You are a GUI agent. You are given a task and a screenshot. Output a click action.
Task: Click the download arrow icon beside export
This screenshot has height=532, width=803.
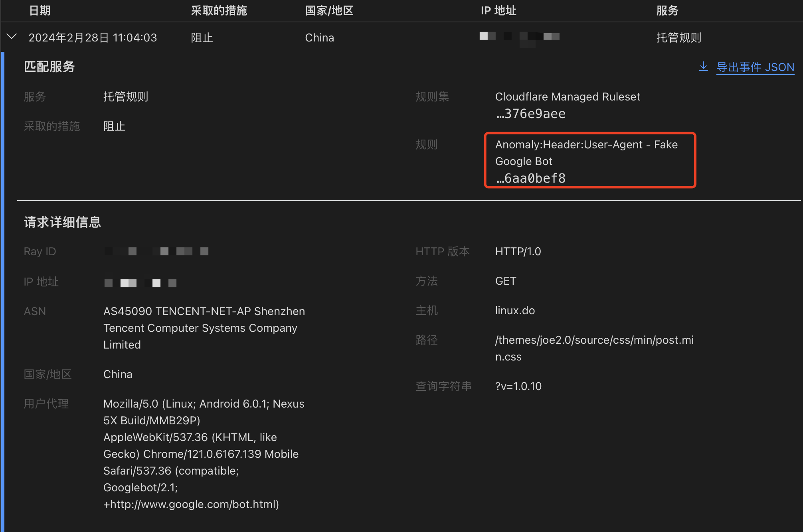tap(704, 67)
